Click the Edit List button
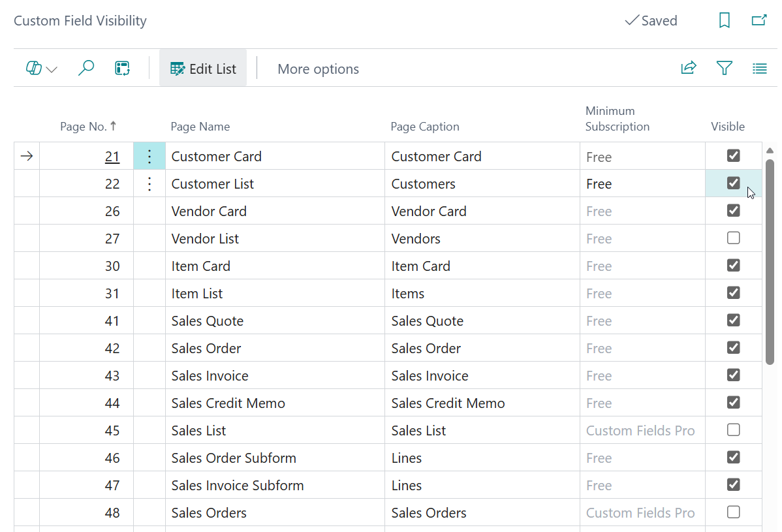782x532 pixels. pos(203,69)
